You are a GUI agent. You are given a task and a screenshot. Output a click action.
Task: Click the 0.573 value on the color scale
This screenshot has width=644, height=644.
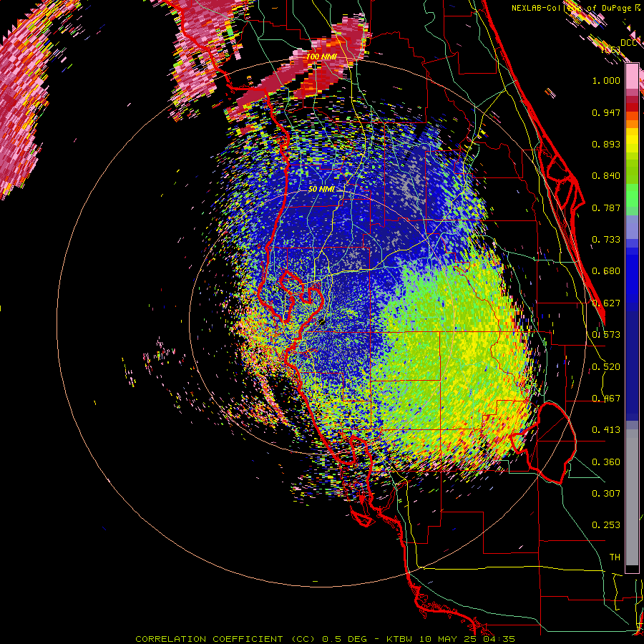pos(606,335)
